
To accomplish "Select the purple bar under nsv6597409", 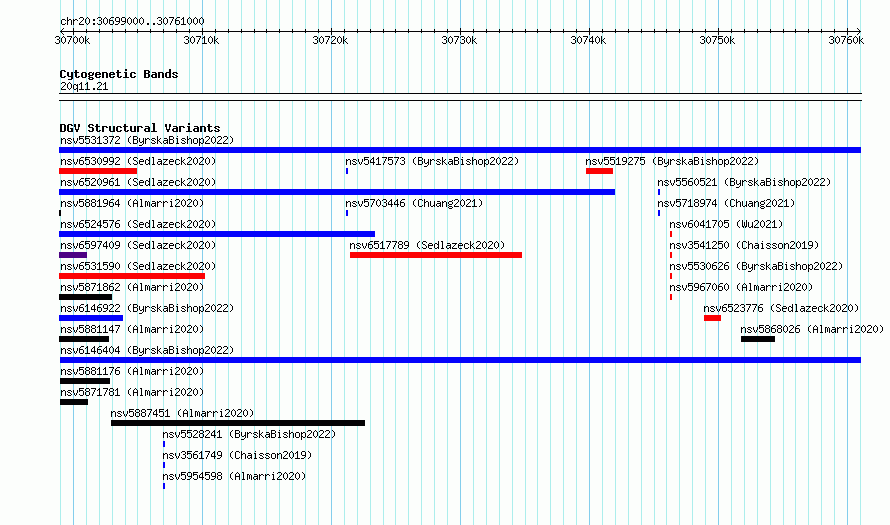I will 73,255.
